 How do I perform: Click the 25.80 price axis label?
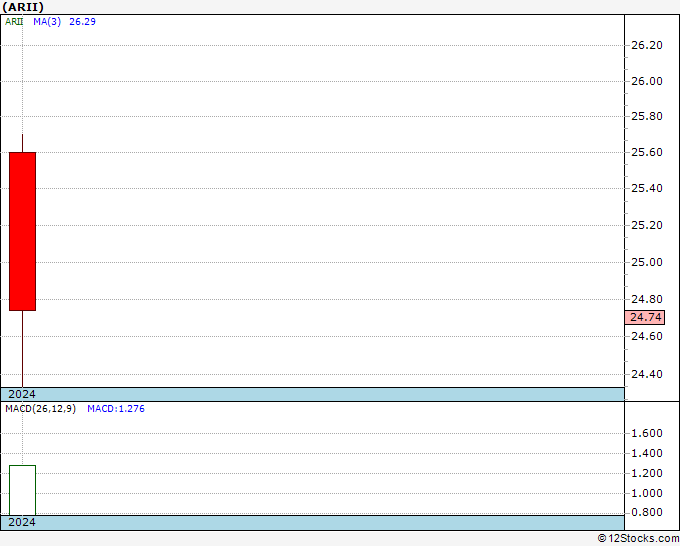click(x=647, y=116)
